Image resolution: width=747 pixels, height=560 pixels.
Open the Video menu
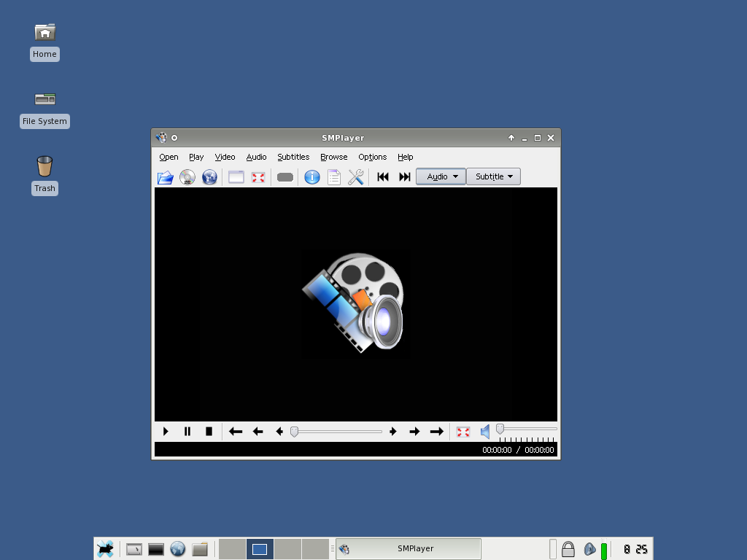pos(225,157)
